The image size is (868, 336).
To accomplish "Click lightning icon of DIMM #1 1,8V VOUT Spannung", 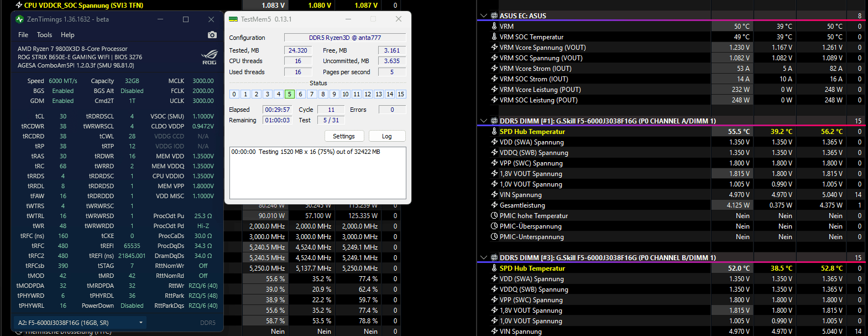I will point(494,173).
